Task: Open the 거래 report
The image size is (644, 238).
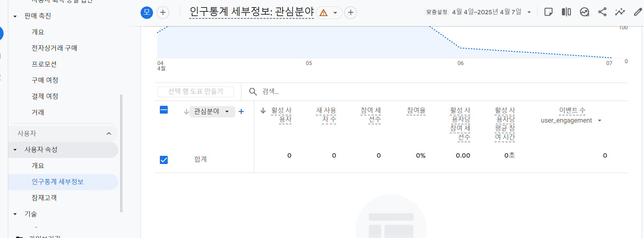Action: point(38,112)
